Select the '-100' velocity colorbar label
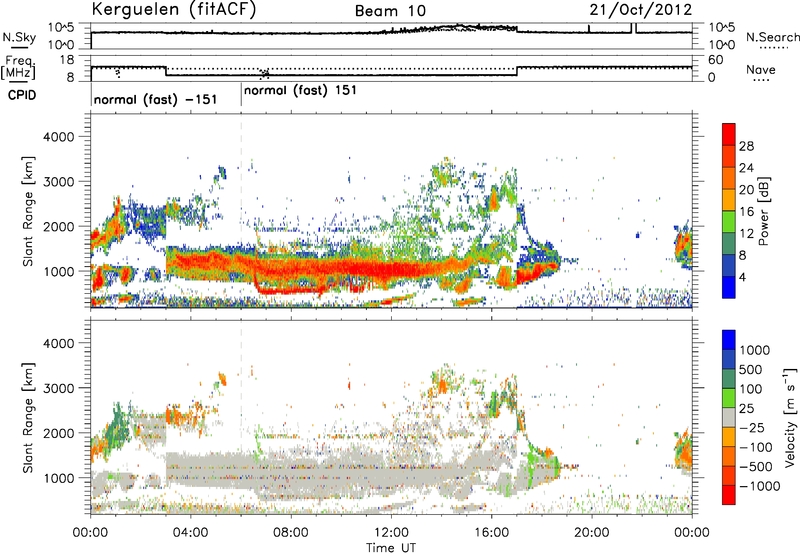 756,447
